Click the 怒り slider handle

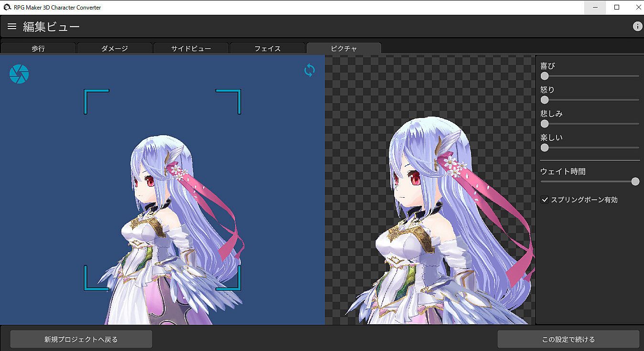point(545,100)
